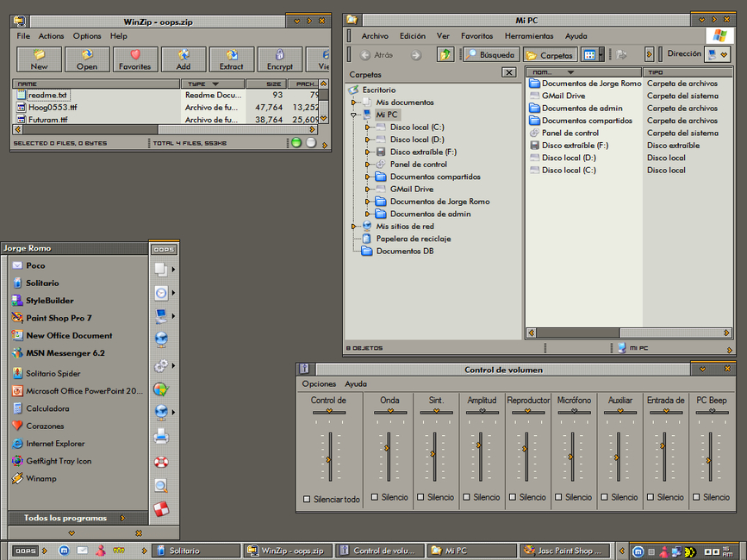Click the blue circle quick launch icon
Viewport: 747px width, 560px height.
click(64, 551)
